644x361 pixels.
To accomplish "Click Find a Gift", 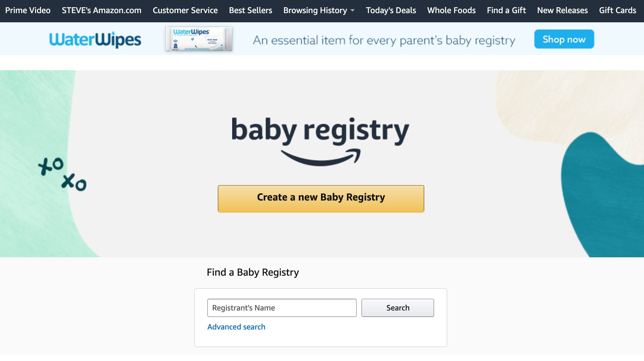I will tap(506, 10).
